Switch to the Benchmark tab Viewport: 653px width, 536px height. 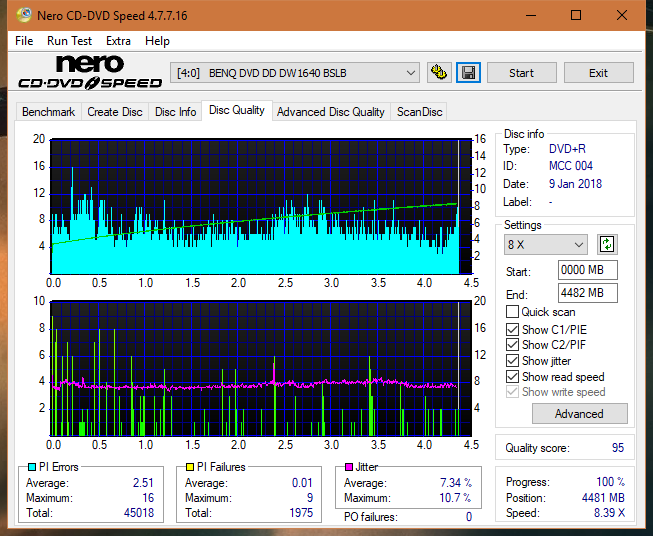pyautogui.click(x=49, y=112)
